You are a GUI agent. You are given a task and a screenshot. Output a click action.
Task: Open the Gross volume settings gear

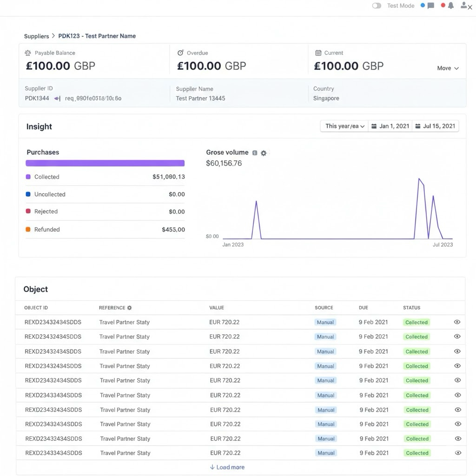(264, 153)
